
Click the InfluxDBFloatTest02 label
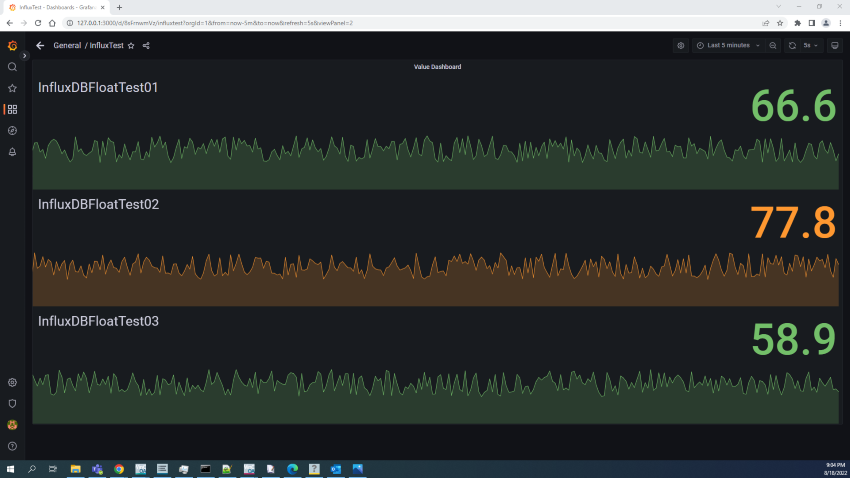tap(99, 204)
